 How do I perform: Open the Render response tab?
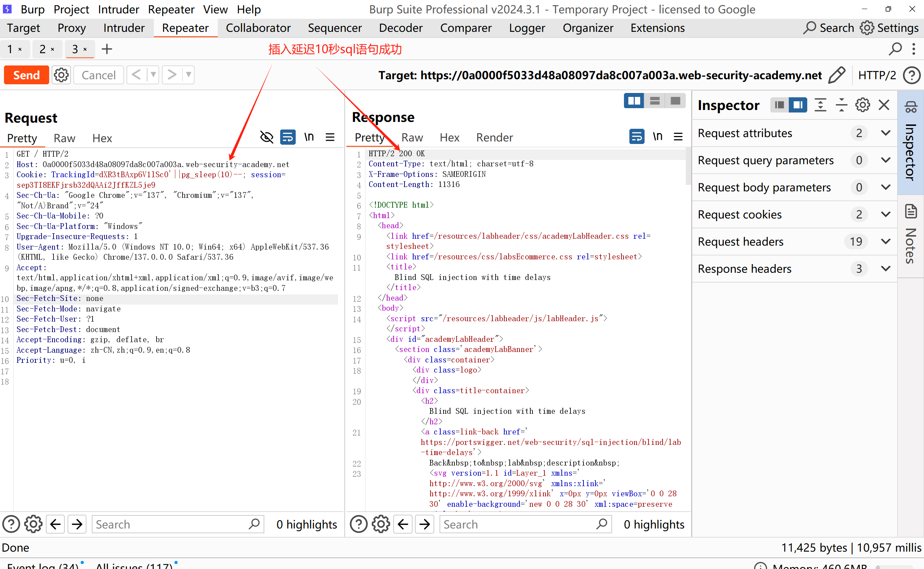[x=494, y=138]
